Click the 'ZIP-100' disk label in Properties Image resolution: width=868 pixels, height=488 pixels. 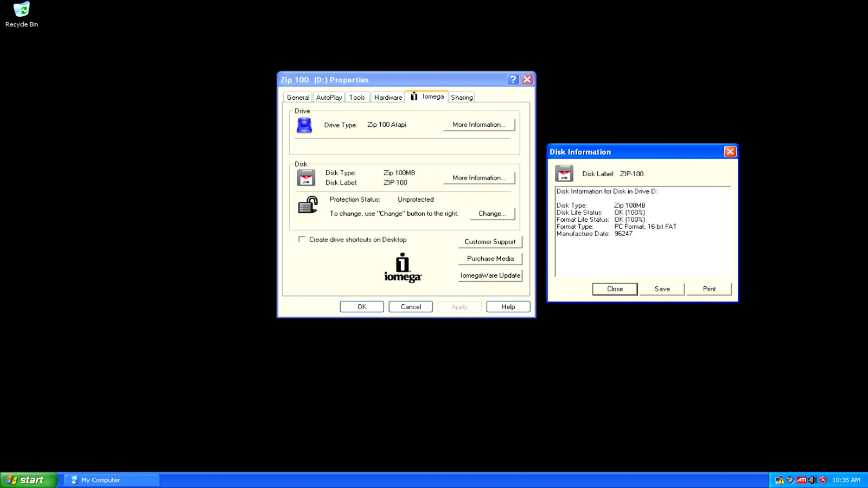pos(395,183)
